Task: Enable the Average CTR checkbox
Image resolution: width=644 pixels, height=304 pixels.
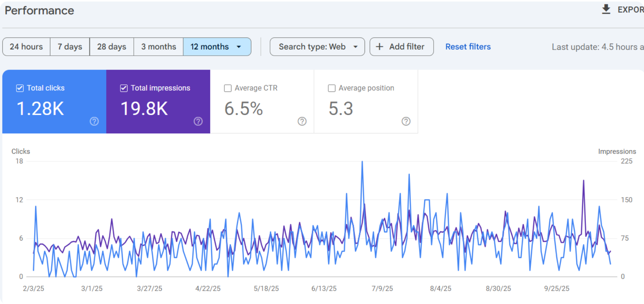Action: pos(228,88)
